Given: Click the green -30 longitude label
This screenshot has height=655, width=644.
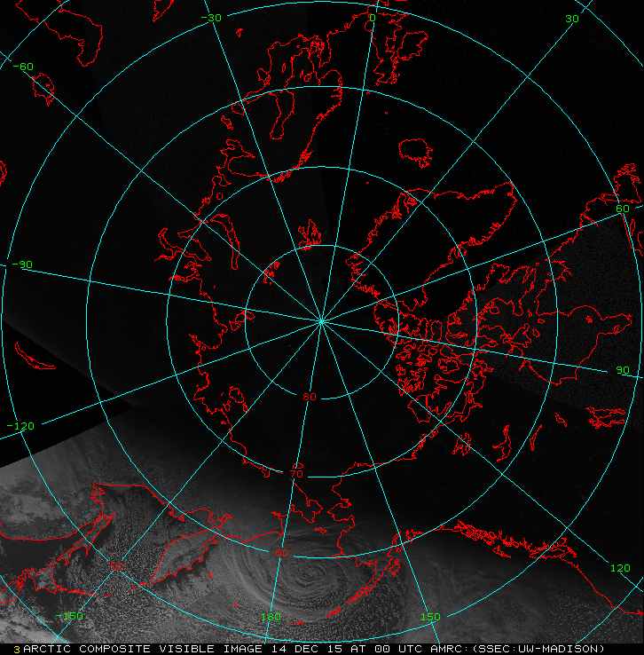Looking at the screenshot, I should pyautogui.click(x=211, y=18).
